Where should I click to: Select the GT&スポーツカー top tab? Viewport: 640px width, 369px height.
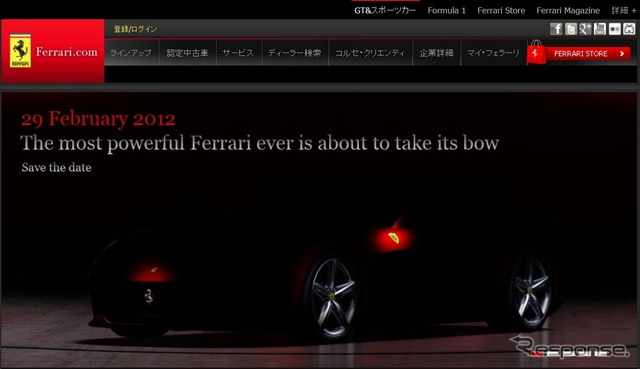click(385, 11)
